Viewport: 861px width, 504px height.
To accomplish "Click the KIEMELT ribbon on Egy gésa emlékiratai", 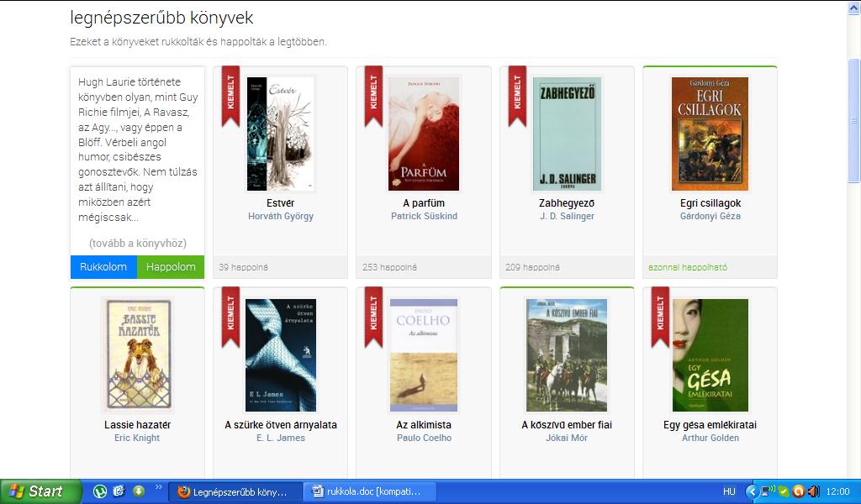I will tap(660, 316).
